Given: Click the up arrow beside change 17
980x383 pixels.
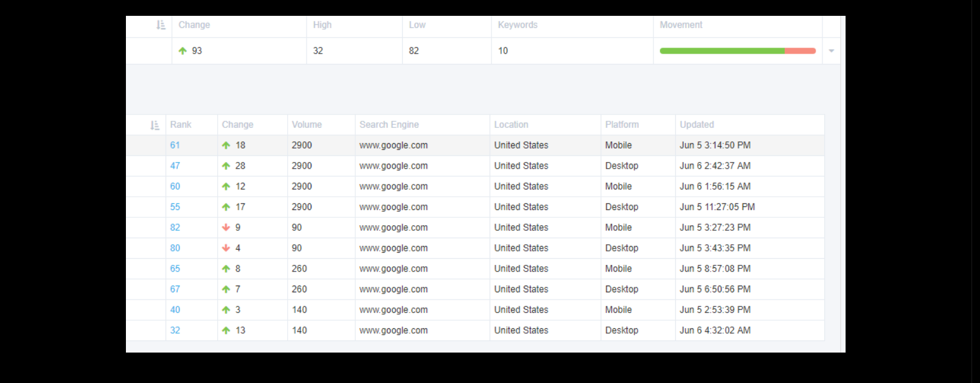Looking at the screenshot, I should pyautogui.click(x=226, y=208).
